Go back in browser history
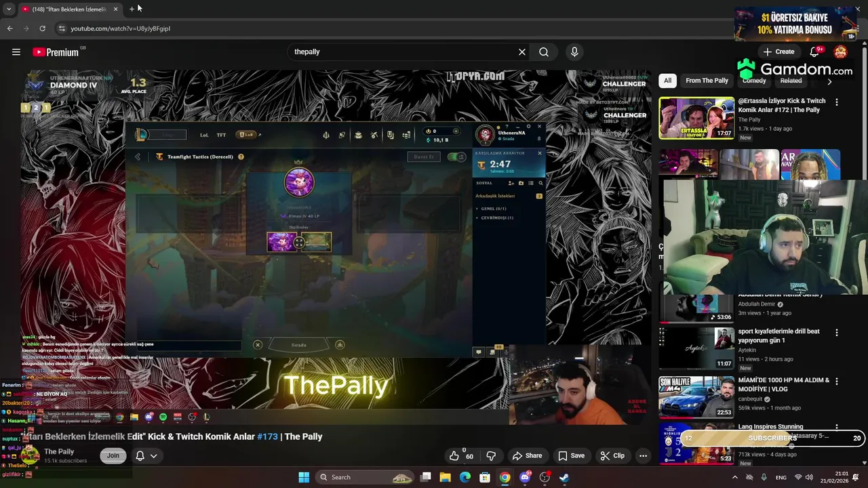This screenshot has width=868, height=488. pyautogui.click(x=9, y=28)
